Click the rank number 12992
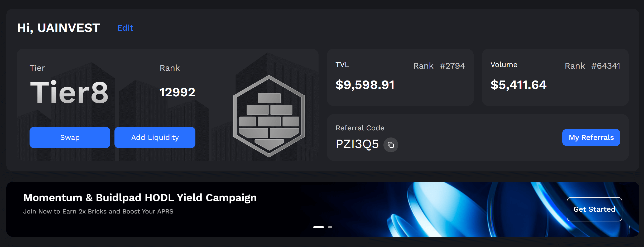644x247 pixels. coord(177,92)
